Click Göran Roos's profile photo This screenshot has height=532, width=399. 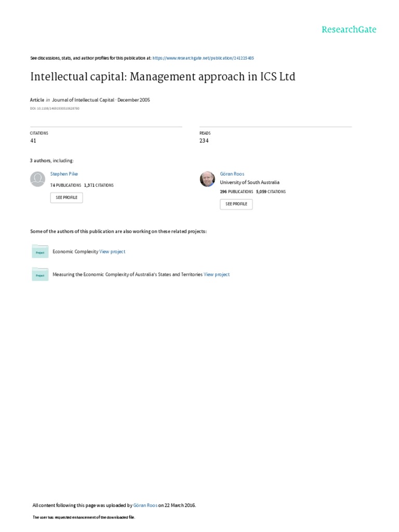pyautogui.click(x=207, y=179)
